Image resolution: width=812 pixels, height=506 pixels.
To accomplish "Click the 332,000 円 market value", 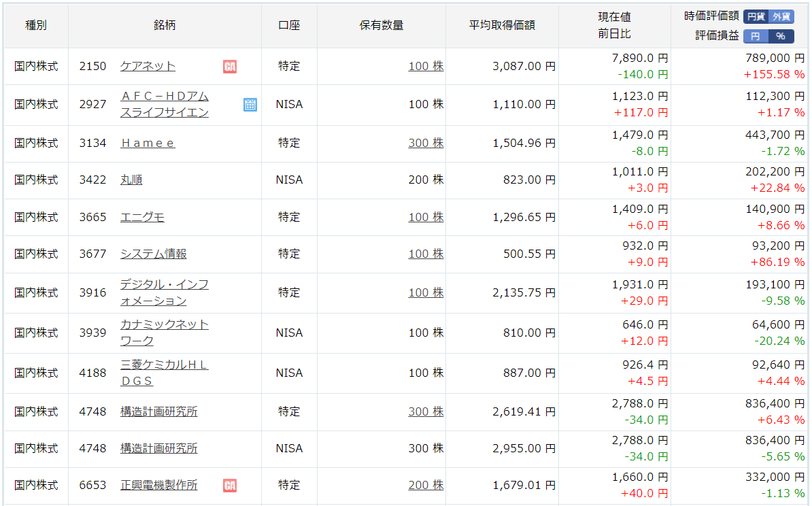I will coord(775,477).
